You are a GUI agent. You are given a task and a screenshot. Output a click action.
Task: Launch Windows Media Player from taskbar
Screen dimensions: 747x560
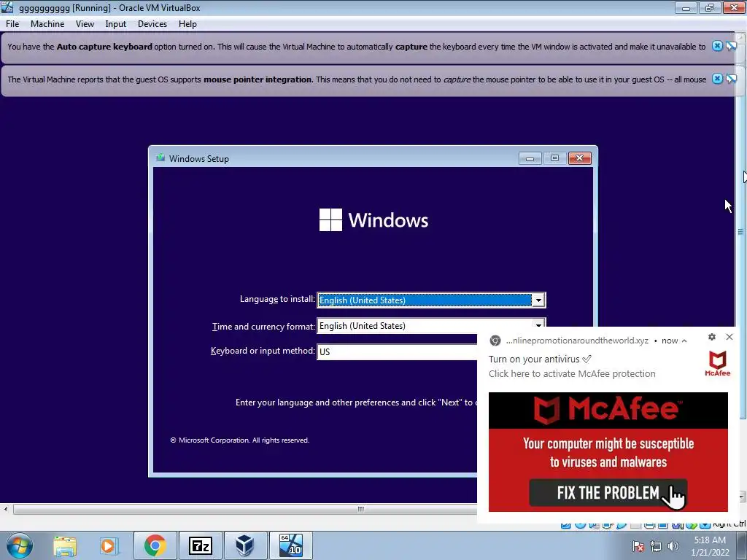point(108,545)
